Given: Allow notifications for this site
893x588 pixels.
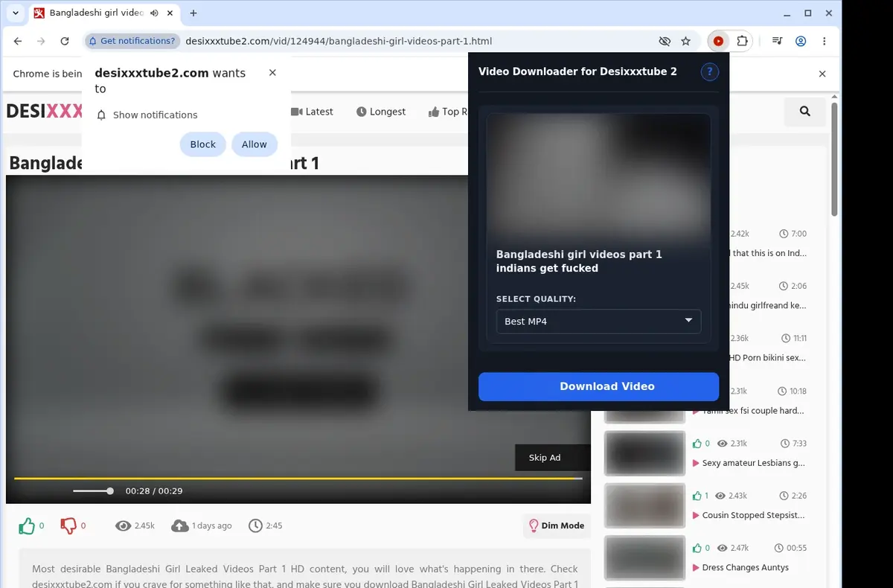Looking at the screenshot, I should click(x=254, y=144).
